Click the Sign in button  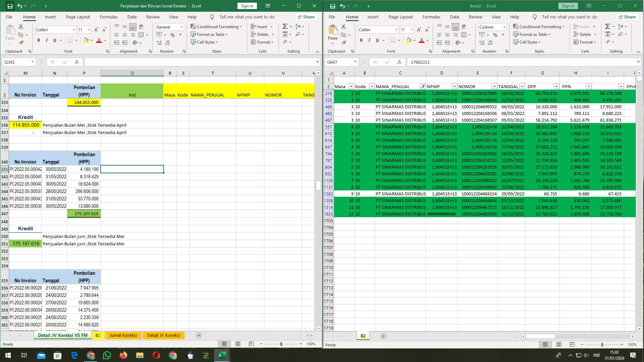pos(247,6)
